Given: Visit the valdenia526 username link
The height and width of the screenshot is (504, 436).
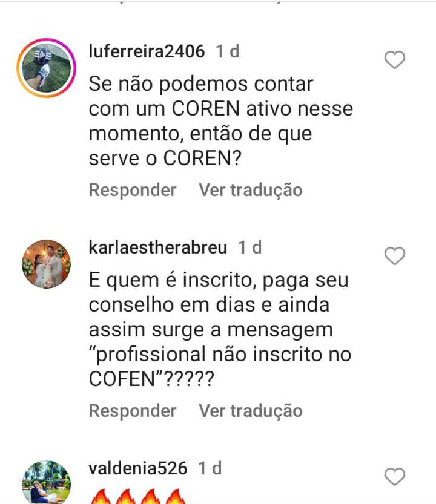Looking at the screenshot, I should point(137,468).
